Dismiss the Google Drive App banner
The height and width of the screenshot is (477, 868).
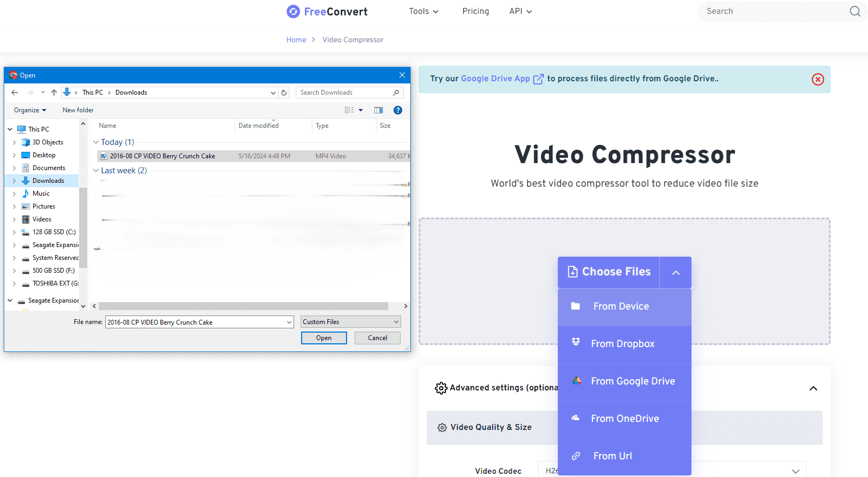point(817,80)
